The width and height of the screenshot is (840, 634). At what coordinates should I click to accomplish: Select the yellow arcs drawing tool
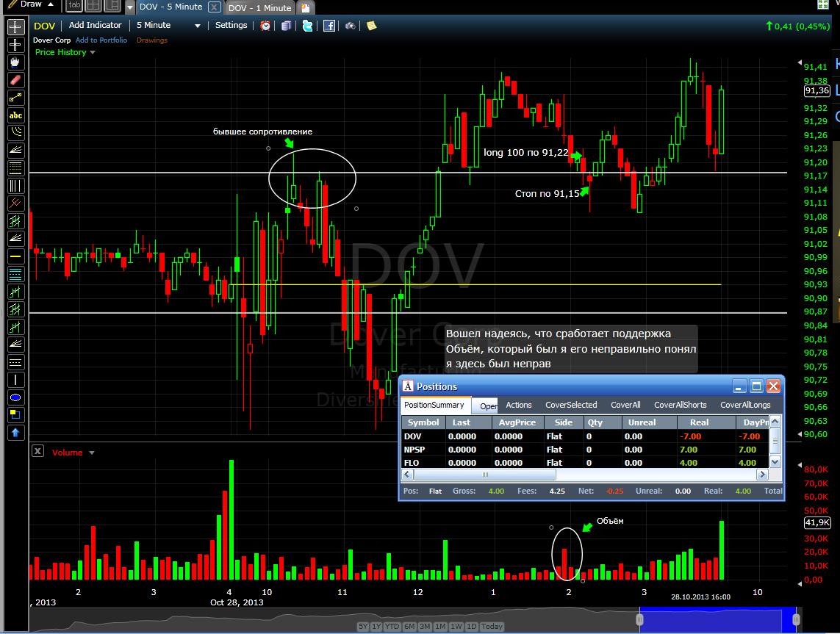(x=15, y=132)
